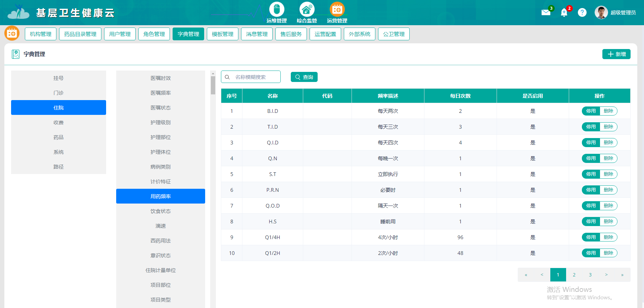Viewport: 644px width, 308px height.
Task: Select the 药品 category
Action: click(58, 137)
